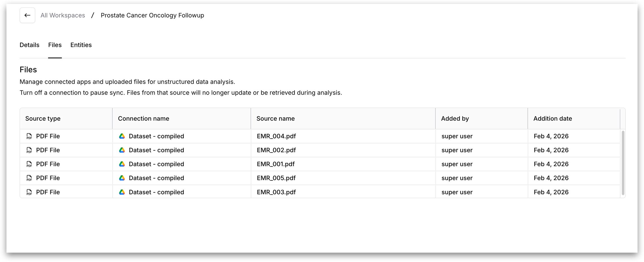The height and width of the screenshot is (262, 644).
Task: Sort by Source type column header
Action: click(x=43, y=119)
